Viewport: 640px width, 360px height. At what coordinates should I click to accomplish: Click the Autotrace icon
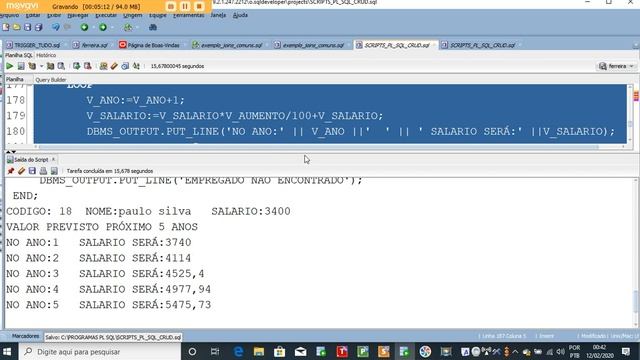(x=50, y=66)
